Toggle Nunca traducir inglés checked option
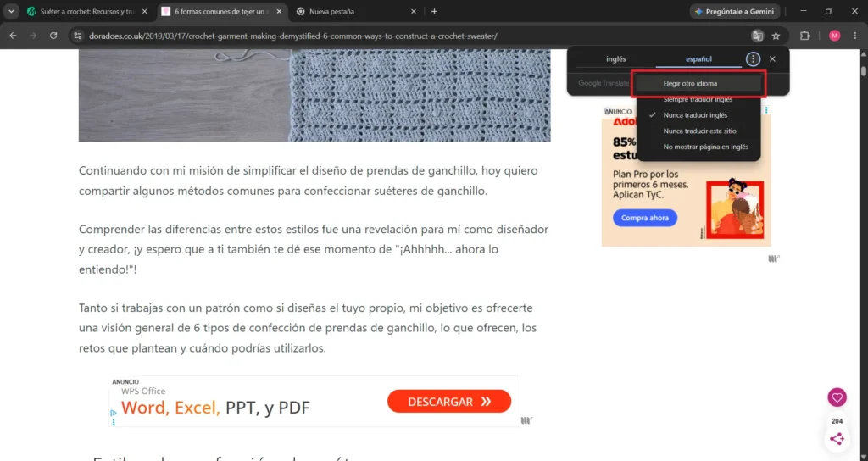Image resolution: width=868 pixels, height=461 pixels. tap(698, 115)
